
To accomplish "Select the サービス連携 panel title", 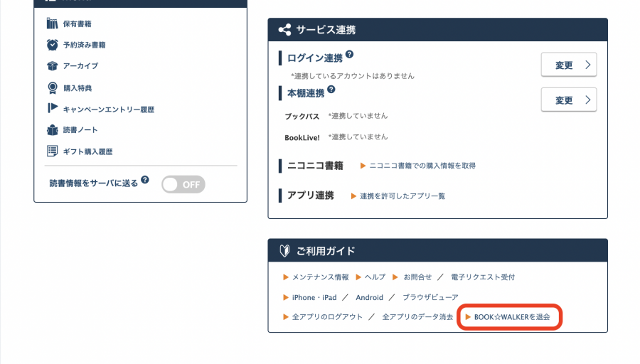I will pos(326,30).
